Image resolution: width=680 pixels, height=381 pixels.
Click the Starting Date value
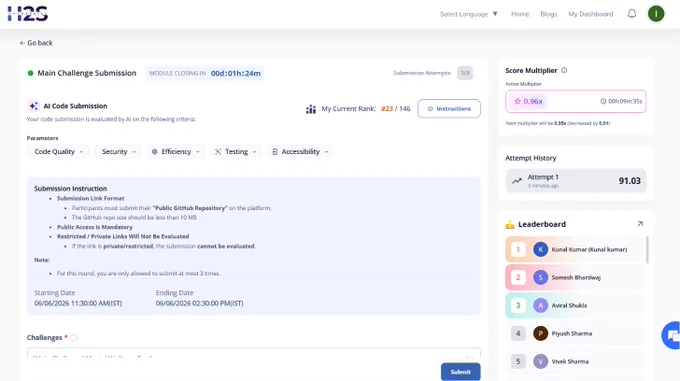tap(78, 303)
